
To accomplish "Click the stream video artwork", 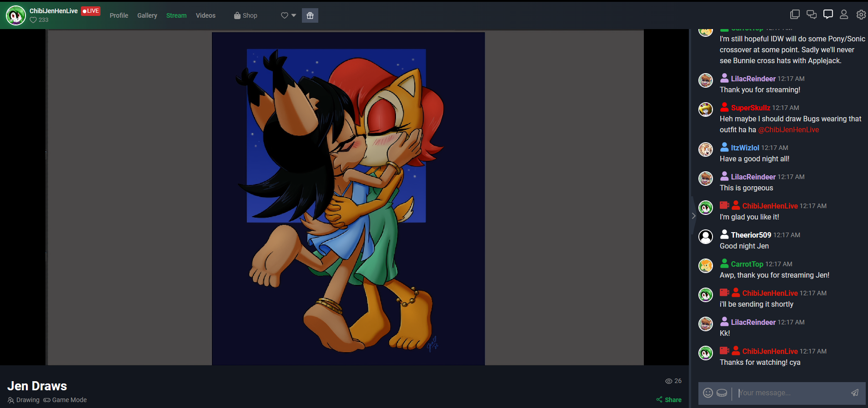I will pos(348,199).
